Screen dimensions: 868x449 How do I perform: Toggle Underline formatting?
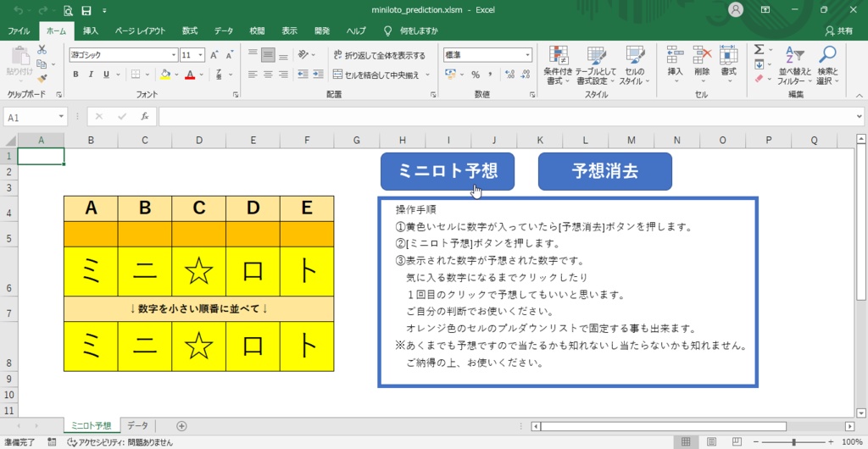(104, 74)
